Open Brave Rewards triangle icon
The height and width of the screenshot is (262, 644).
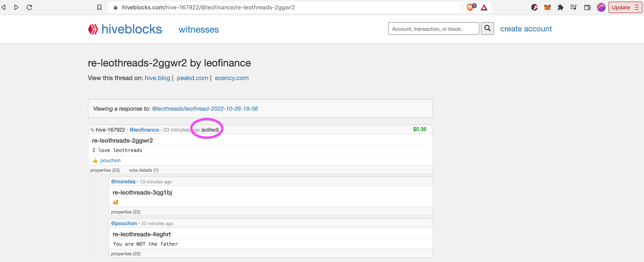[x=484, y=8]
